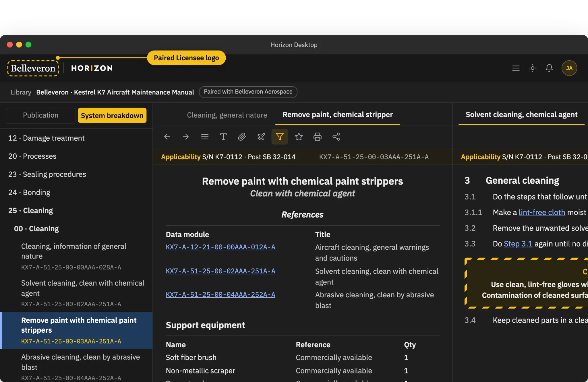588x382 pixels.
Task: Open link KX7-A-51-25-00-02AAA-251A-A in references
Action: pyautogui.click(x=220, y=271)
